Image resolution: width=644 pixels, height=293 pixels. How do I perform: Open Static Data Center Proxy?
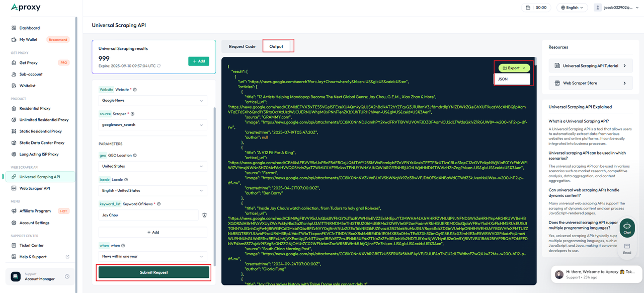[42, 143]
